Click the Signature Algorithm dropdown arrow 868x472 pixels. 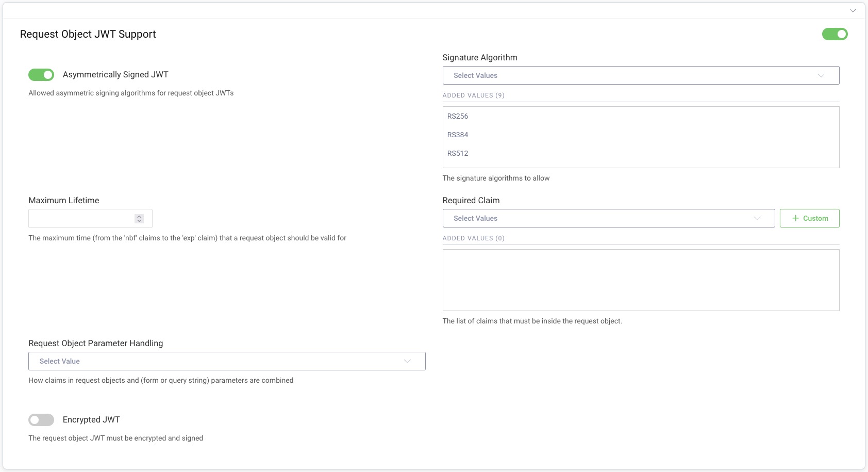[x=821, y=75]
